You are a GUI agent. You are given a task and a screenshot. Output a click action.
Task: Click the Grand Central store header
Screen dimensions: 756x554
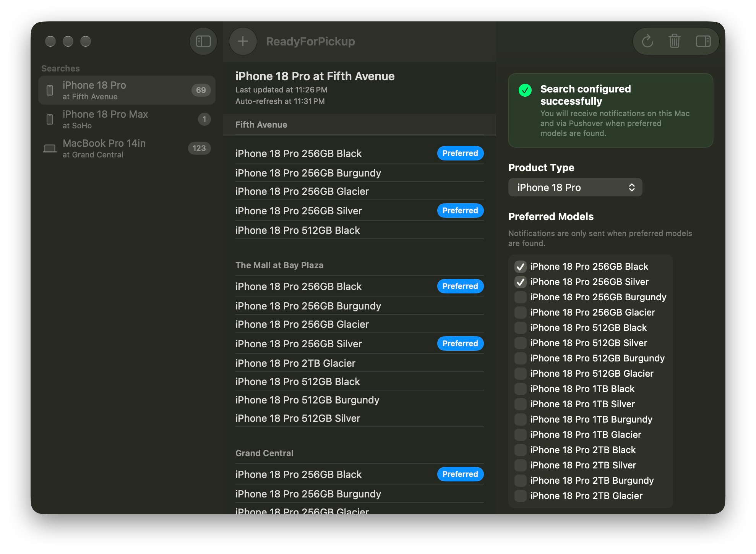(264, 453)
